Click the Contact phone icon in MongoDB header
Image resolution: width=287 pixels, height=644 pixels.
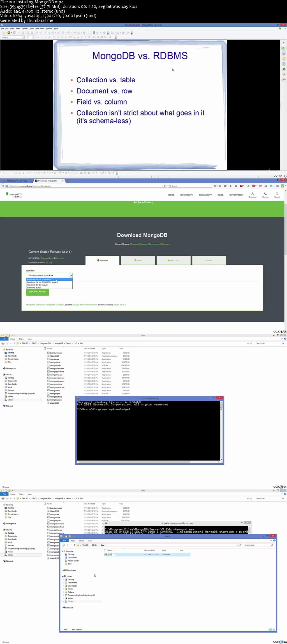pos(265,195)
